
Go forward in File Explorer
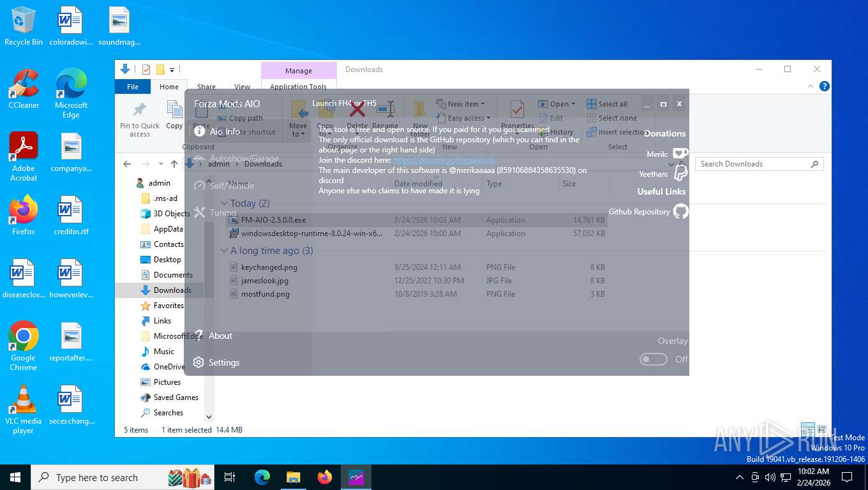(146, 164)
